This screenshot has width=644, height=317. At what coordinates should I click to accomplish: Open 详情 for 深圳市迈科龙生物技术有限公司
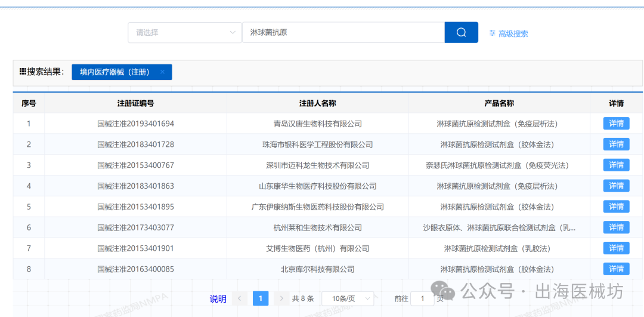click(x=616, y=165)
